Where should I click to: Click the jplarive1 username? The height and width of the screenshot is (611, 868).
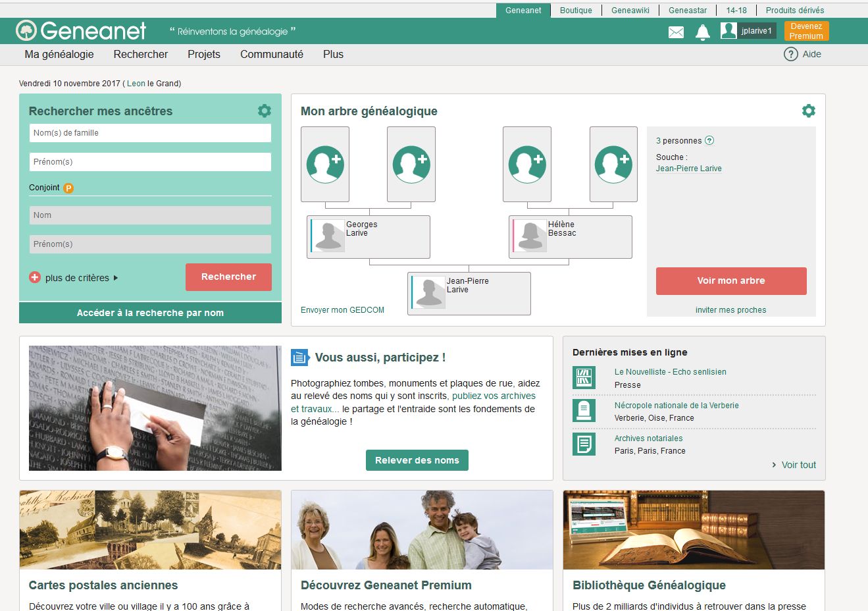756,31
